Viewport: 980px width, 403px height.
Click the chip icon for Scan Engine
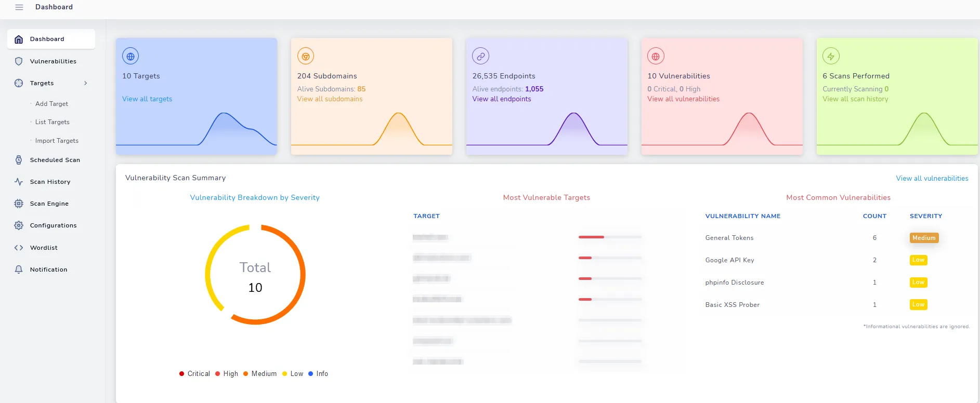[19, 204]
